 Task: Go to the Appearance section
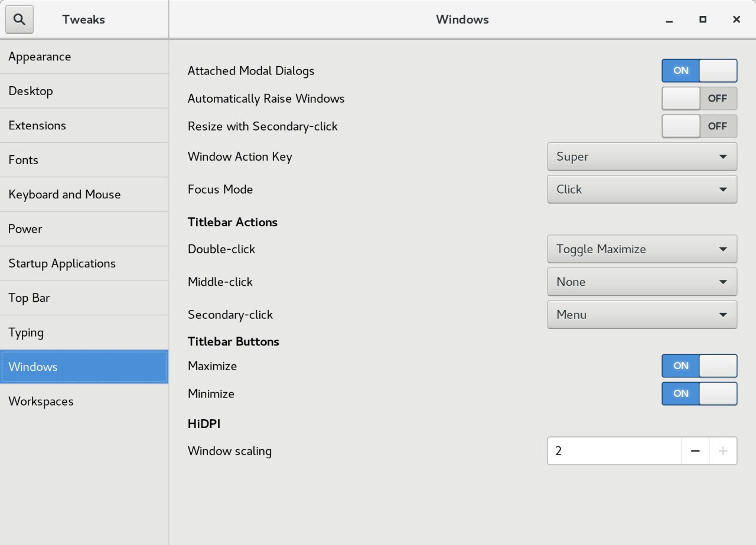point(84,57)
